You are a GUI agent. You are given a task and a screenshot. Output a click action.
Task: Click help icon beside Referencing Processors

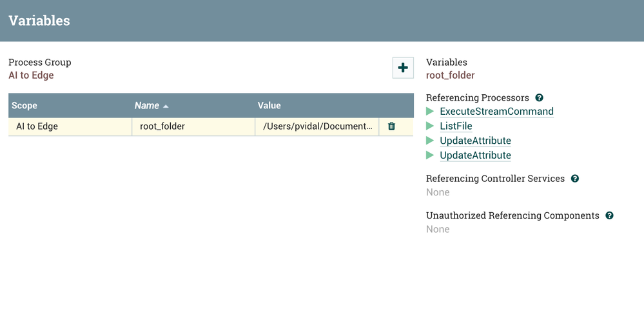pyautogui.click(x=539, y=98)
